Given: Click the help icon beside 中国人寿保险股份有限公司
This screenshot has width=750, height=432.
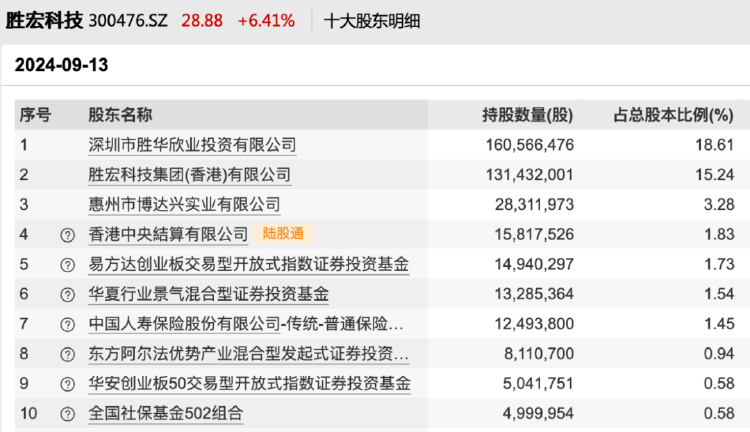Looking at the screenshot, I should click(x=67, y=324).
